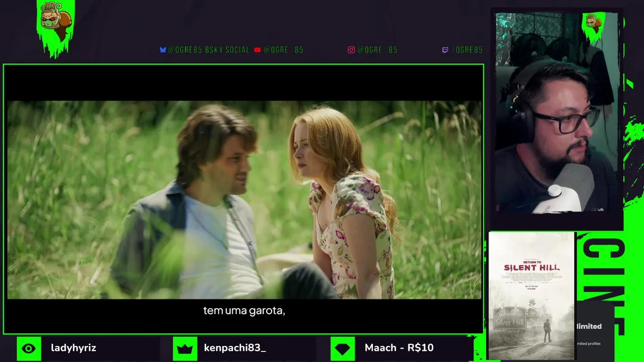Image resolution: width=644 pixels, height=362 pixels.
Task: Click the Maach - R$10 donation label
Action: [399, 348]
